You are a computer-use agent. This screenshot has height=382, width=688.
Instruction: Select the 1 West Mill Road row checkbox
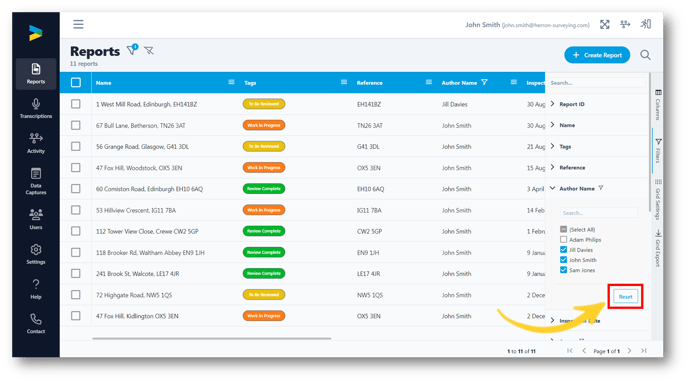click(x=76, y=104)
